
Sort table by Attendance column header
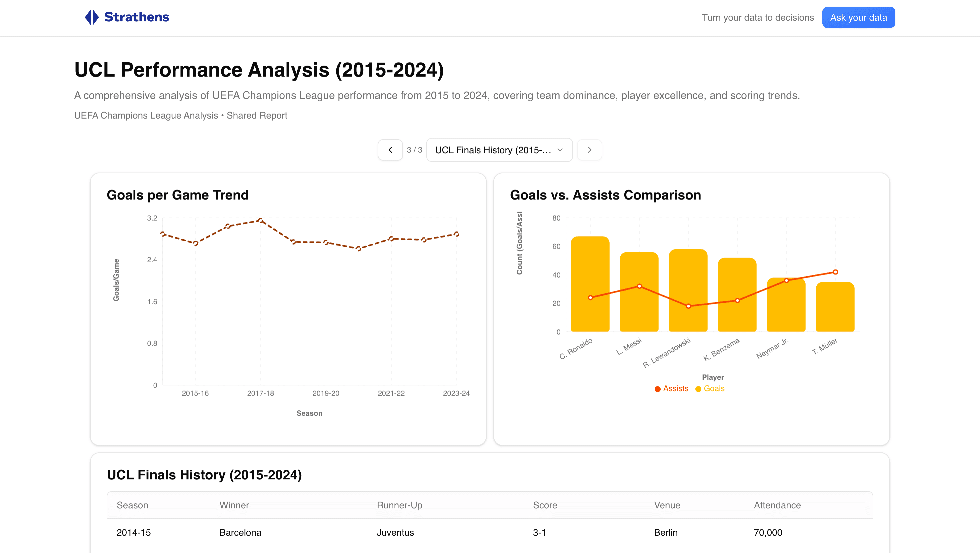(x=777, y=505)
